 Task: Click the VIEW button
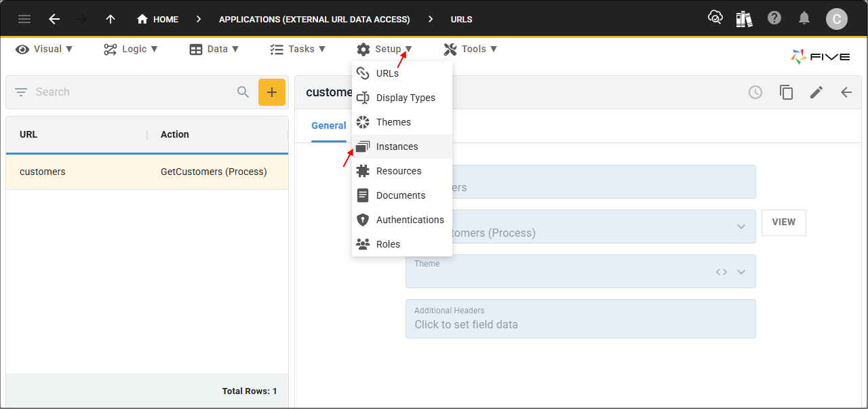point(783,222)
